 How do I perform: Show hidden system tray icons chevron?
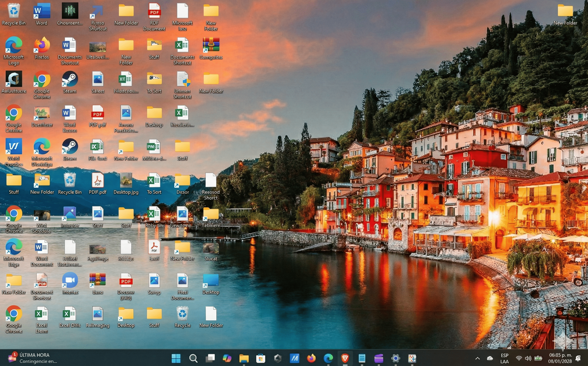coord(477,358)
